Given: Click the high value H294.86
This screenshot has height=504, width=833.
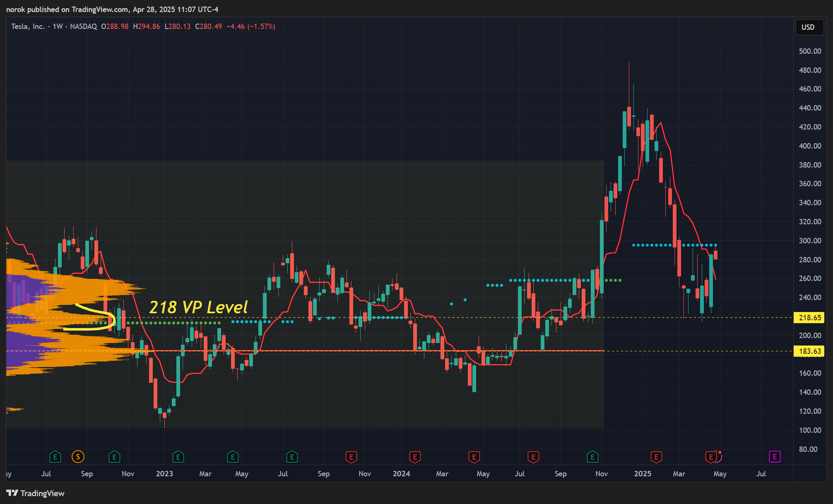Looking at the screenshot, I should (147, 26).
